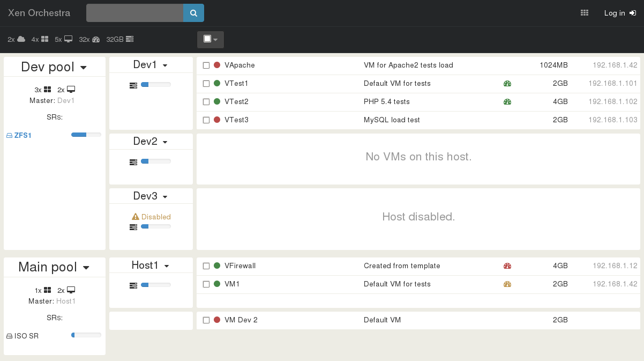Open the ZFS1 storage repository link
Screen dimensions: 644x361
(23, 136)
